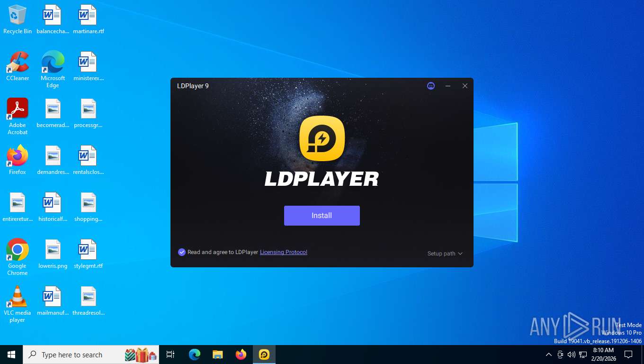Viewport: 644px width, 364px height.
Task: Select the stylegmt.rtf desktop file
Action: (89, 254)
